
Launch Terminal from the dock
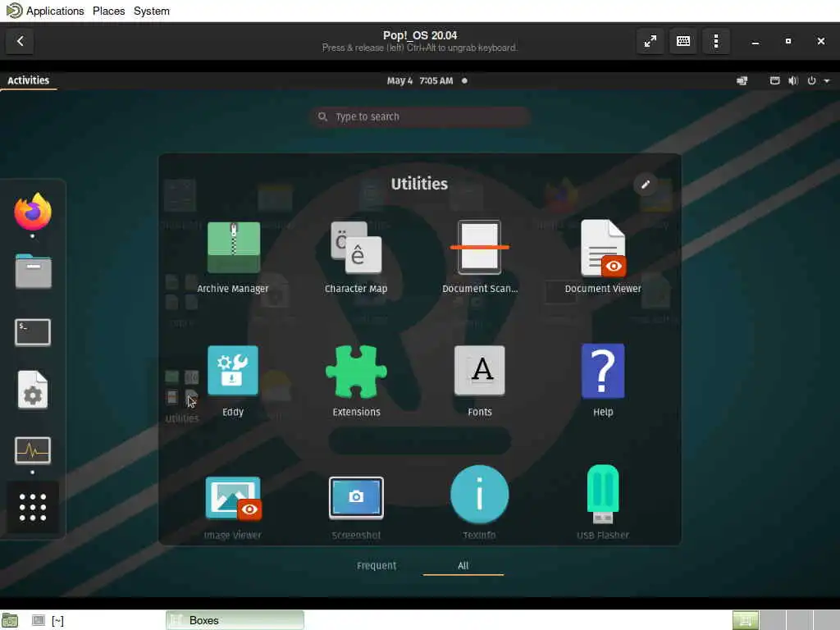33,332
